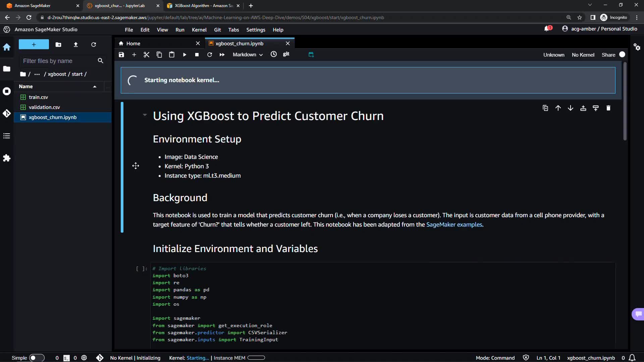Save the notebook with the disk icon

[121, 55]
